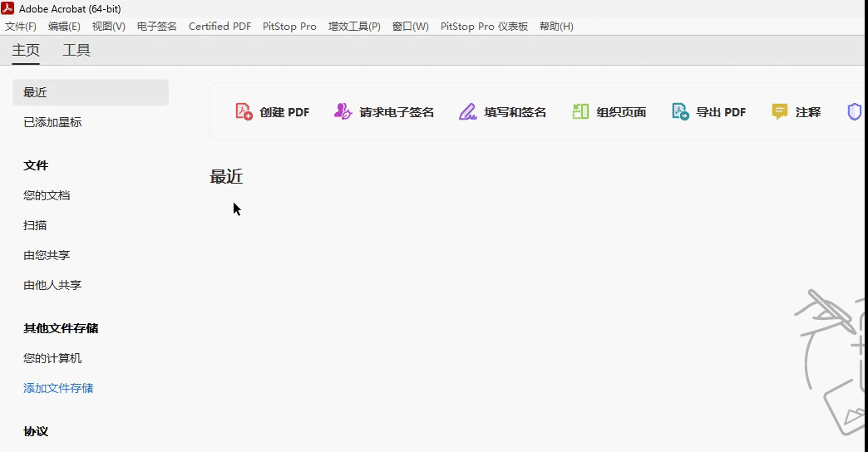Open the Certified PDF menu
868x452 pixels.
click(219, 27)
